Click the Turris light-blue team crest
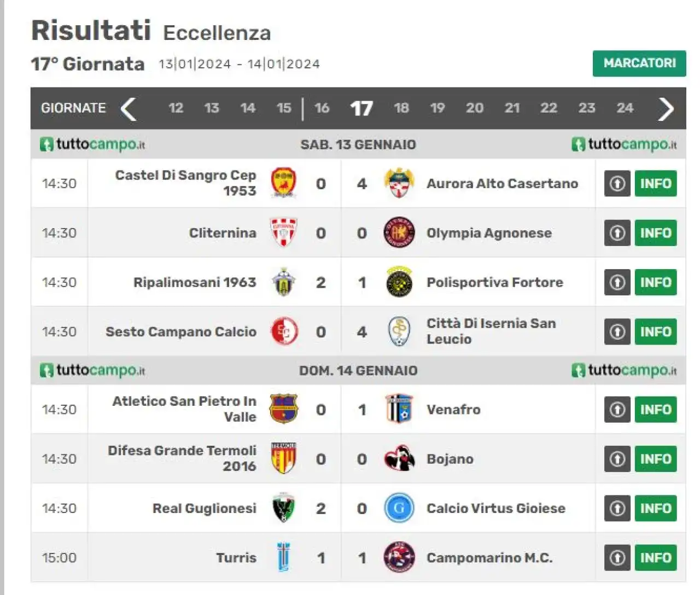This screenshot has width=700, height=595. coord(284,557)
